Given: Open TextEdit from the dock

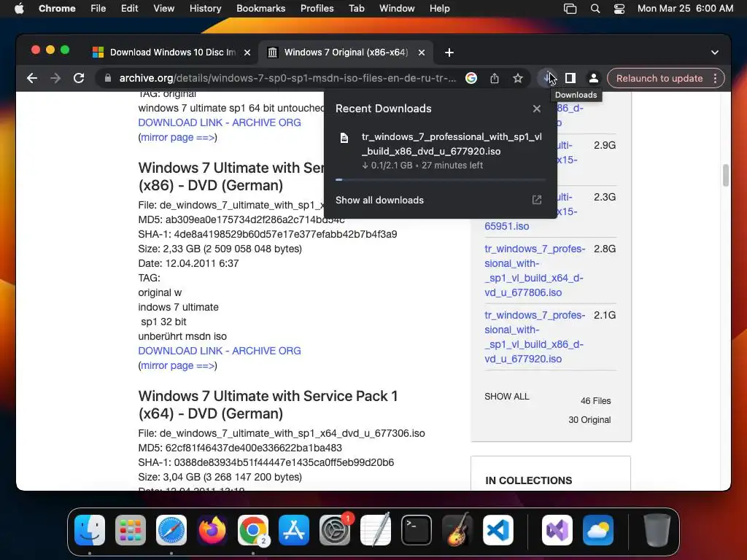Looking at the screenshot, I should pos(376,530).
